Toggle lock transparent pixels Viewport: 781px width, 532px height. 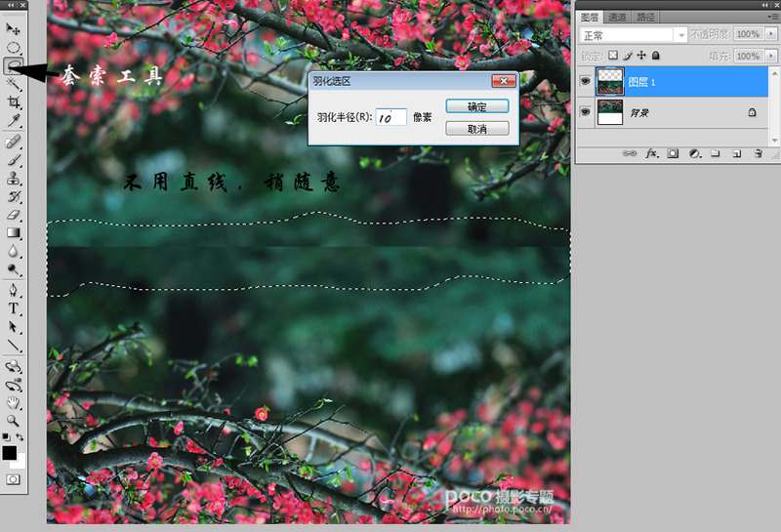[x=613, y=56]
